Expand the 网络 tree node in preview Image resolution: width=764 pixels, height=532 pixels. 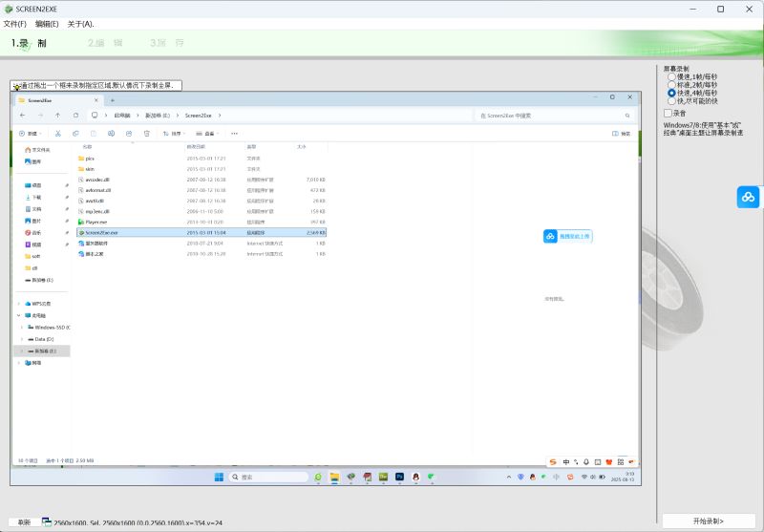[19, 363]
